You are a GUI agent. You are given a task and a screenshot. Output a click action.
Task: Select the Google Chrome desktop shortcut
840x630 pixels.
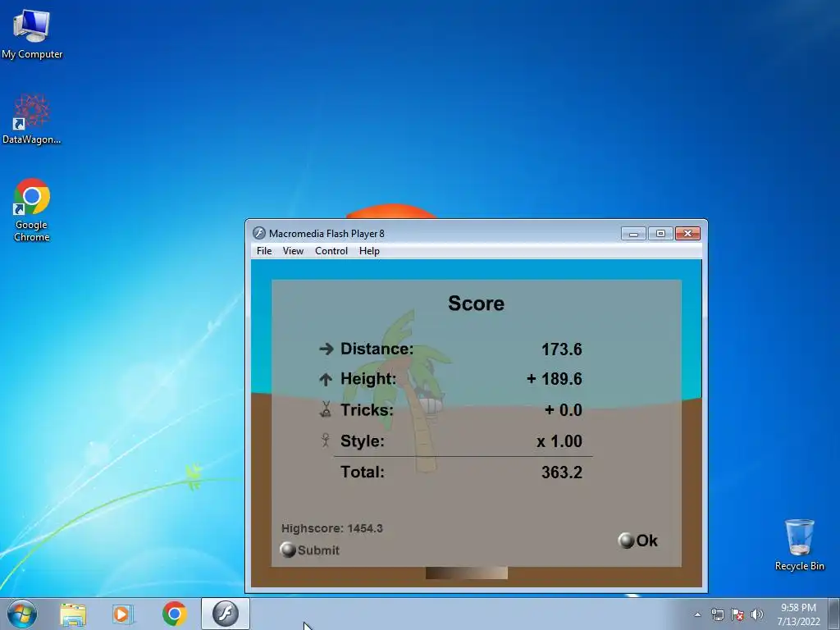32,209
